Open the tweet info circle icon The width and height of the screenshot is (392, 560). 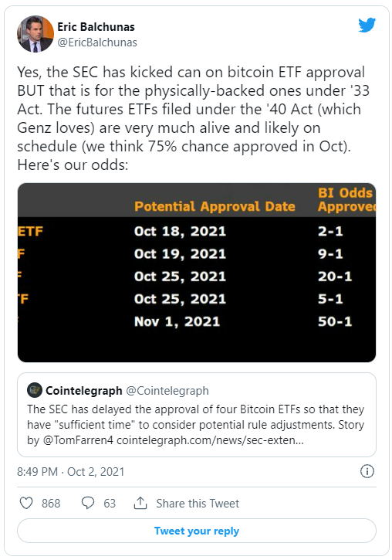click(x=367, y=471)
